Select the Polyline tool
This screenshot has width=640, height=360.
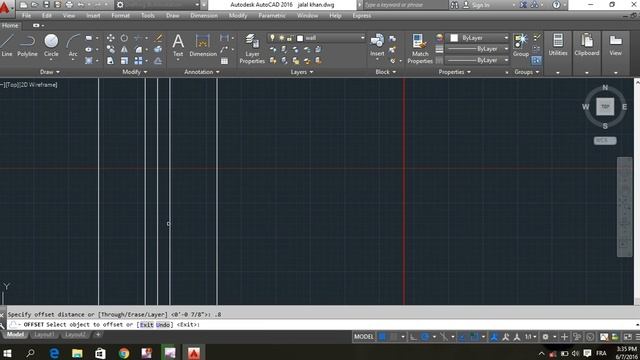tap(27, 45)
